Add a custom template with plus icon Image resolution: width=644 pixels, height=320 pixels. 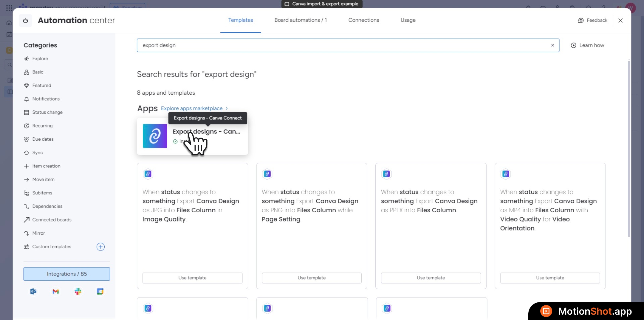[x=100, y=247]
